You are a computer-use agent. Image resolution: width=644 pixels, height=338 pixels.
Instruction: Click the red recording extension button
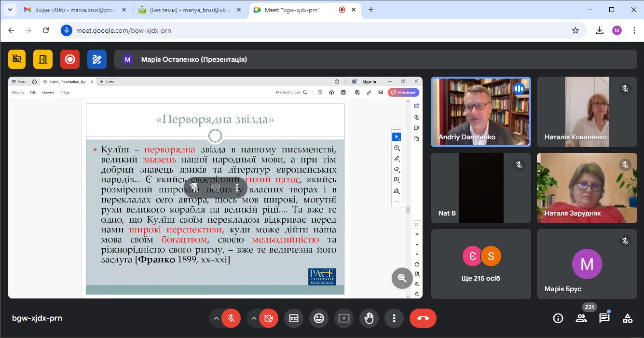[70, 59]
